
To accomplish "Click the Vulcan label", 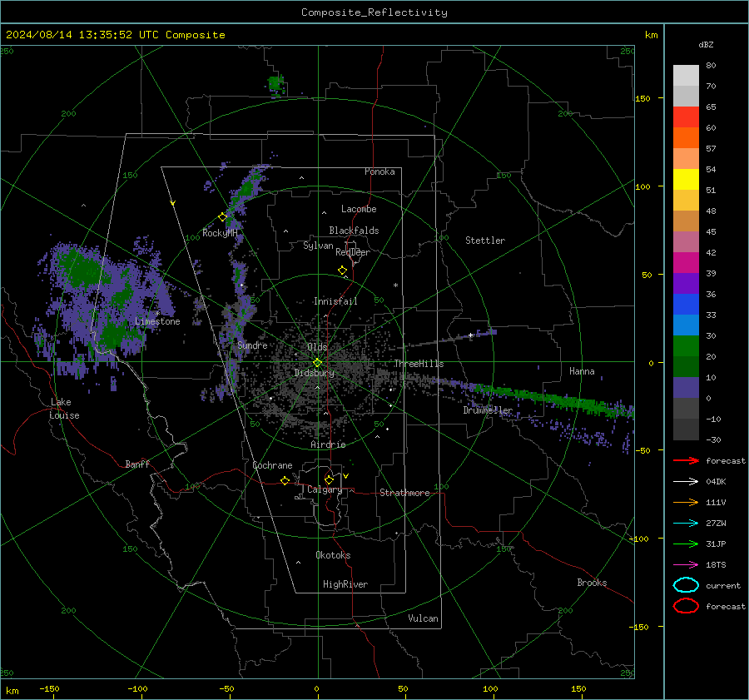I will [423, 618].
